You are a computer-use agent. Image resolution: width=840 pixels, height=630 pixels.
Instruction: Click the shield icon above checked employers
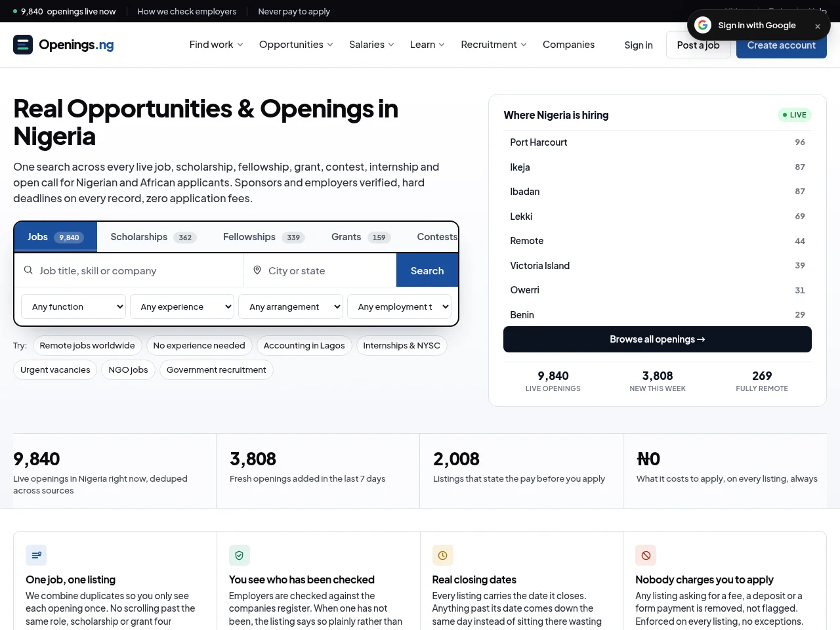pos(240,555)
